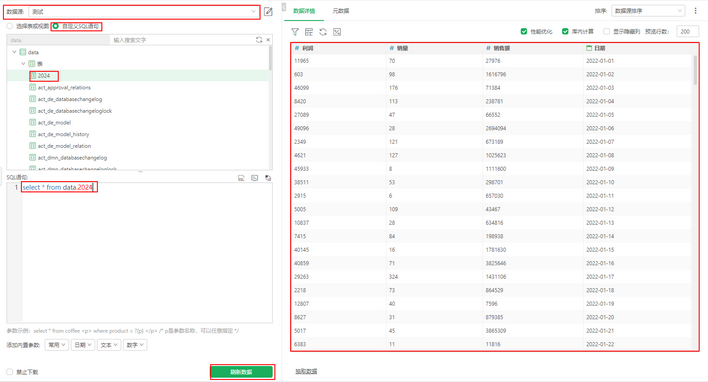708x382 pixels.
Task: Enable the 禁止下载 checkbox
Action: coord(9,372)
